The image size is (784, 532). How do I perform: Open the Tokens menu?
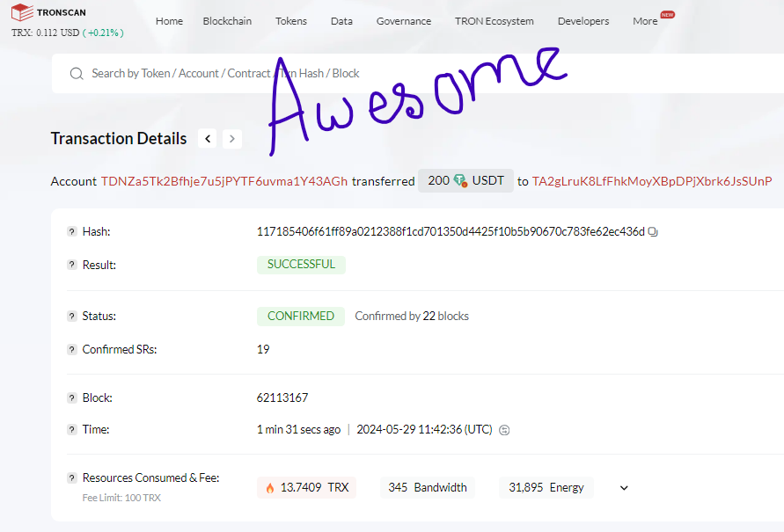(291, 21)
